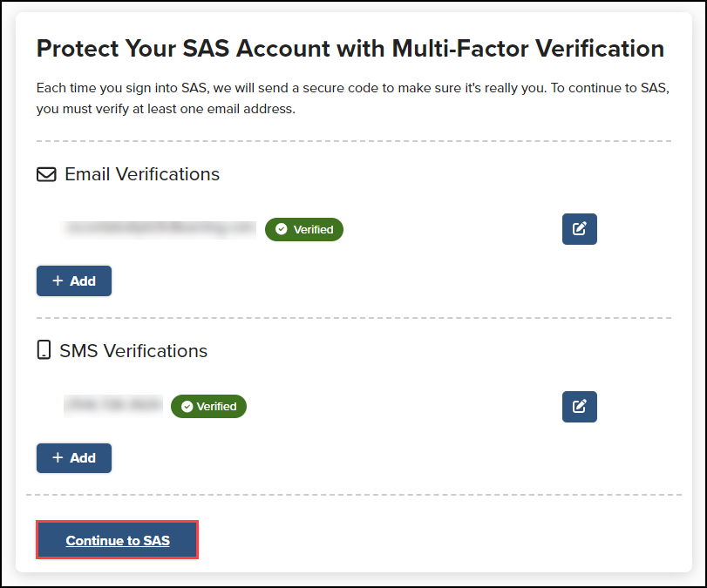This screenshot has height=588, width=707.
Task: Add a new email verification address
Action: coord(74,280)
